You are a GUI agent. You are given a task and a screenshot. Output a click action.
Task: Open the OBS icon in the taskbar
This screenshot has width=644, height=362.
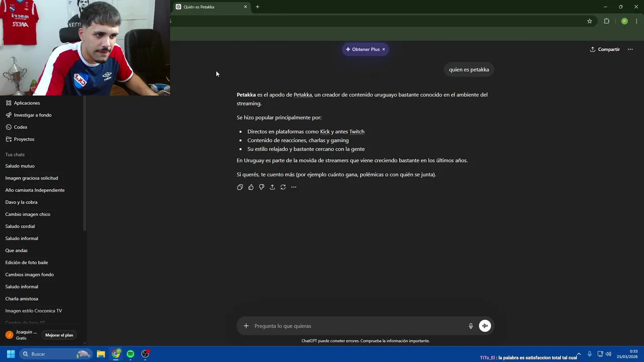point(145,354)
